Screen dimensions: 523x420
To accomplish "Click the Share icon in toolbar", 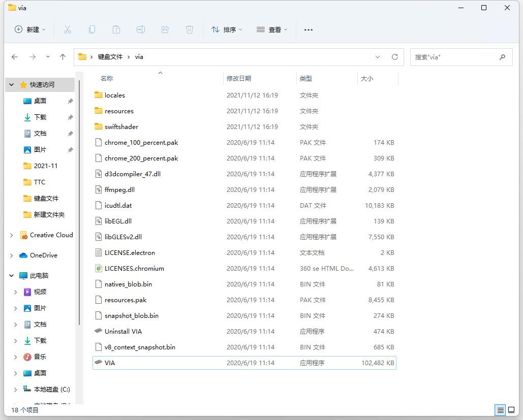I will 165,29.
